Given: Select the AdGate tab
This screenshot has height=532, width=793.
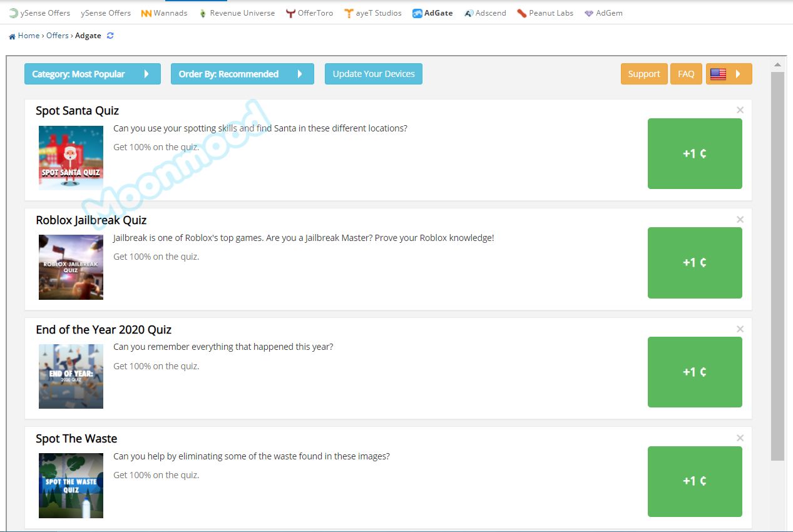Looking at the screenshot, I should (x=432, y=13).
